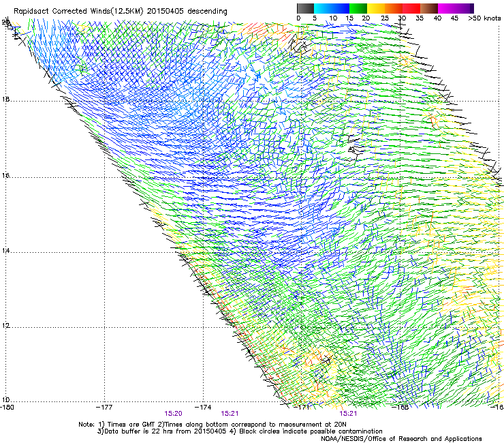Click the '10' latitude axis label
Screen dimensions: 504x443
tap(5, 400)
